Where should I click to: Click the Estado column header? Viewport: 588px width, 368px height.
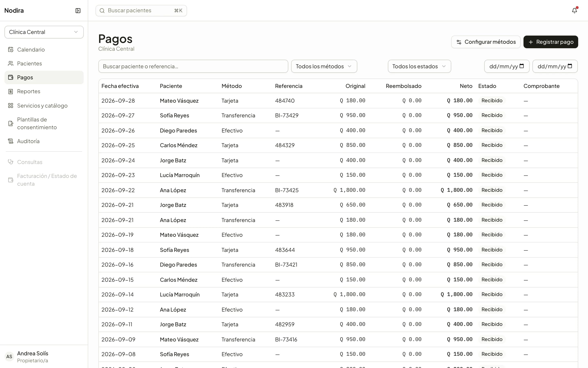click(487, 86)
